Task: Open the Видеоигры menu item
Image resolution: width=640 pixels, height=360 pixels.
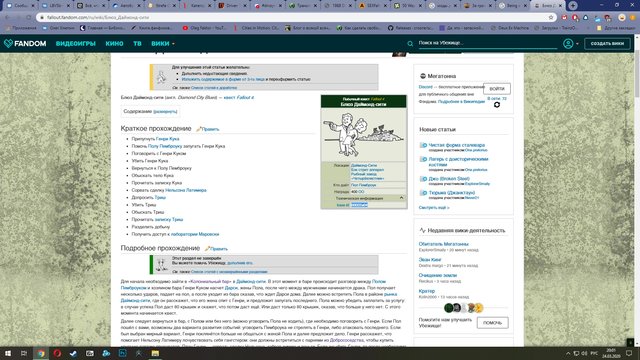Action: pos(76,43)
